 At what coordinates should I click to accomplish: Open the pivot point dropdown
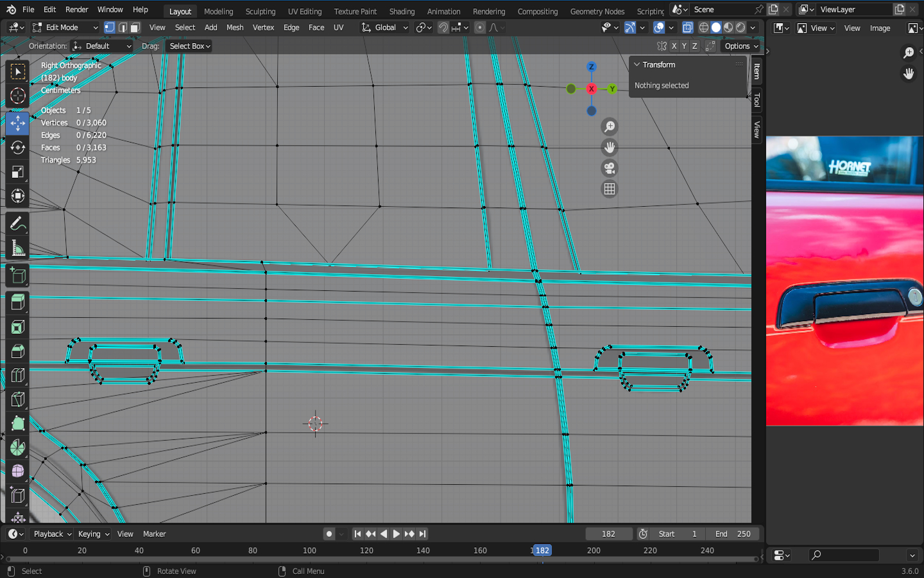pyautogui.click(x=424, y=28)
